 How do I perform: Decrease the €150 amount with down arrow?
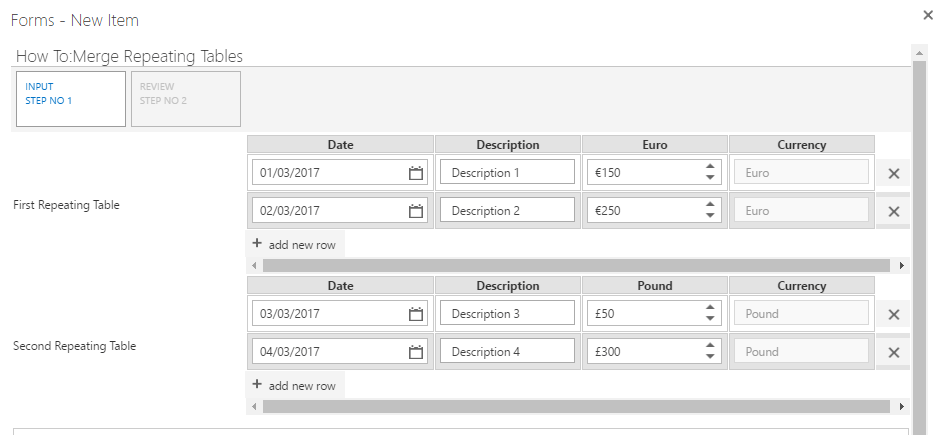tap(710, 178)
